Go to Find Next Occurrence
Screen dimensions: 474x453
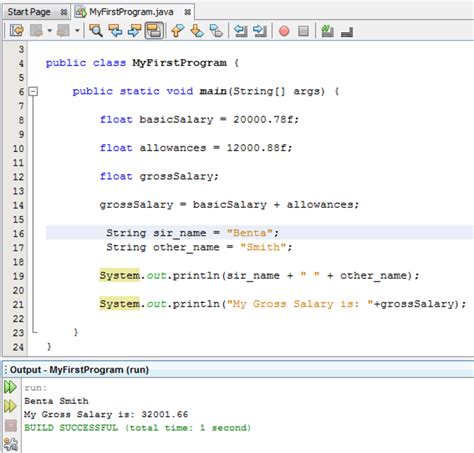135,31
